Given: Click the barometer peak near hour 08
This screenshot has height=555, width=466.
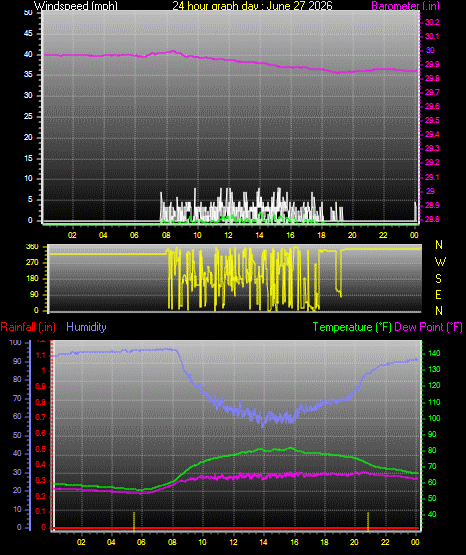Looking at the screenshot, I should tap(173, 51).
